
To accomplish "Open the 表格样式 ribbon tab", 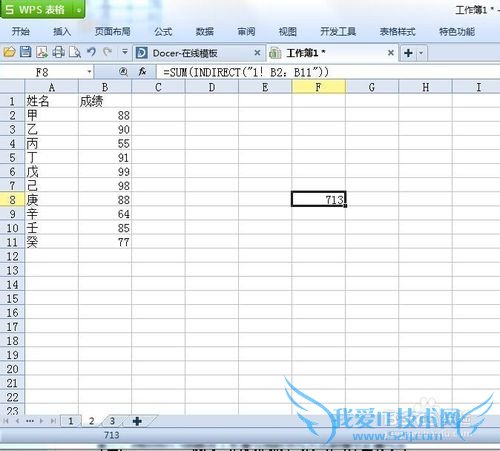I will coord(397,32).
